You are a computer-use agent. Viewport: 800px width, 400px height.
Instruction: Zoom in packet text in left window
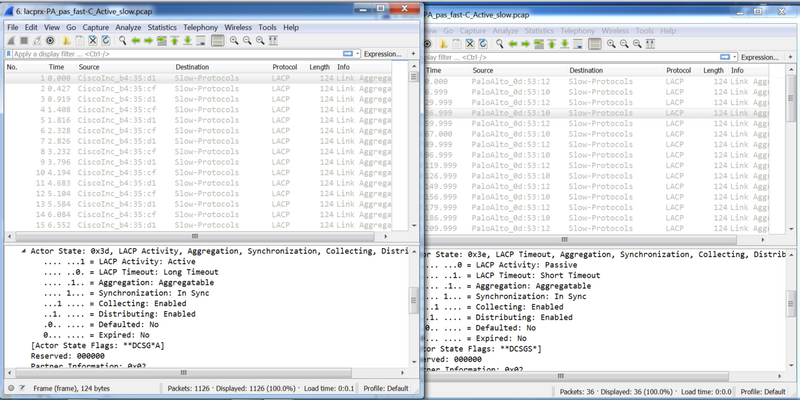tap(233, 41)
